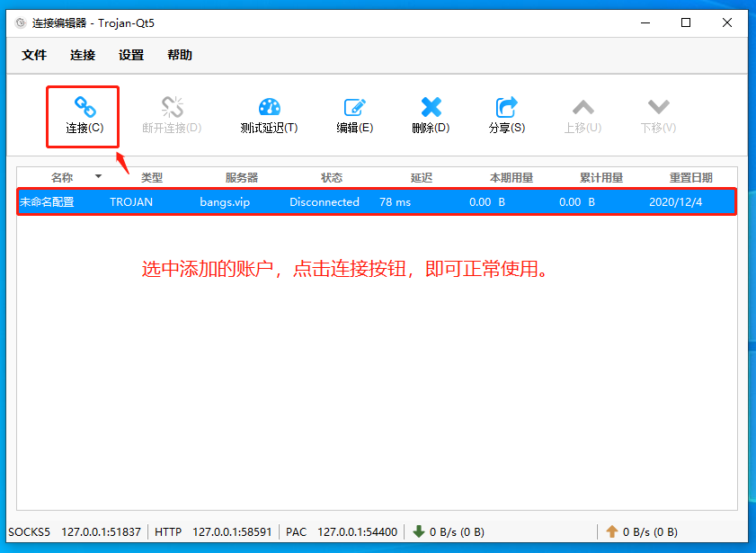Image resolution: width=756 pixels, height=553 pixels.
Task: Select the 分享(S) share icon
Action: (506, 114)
